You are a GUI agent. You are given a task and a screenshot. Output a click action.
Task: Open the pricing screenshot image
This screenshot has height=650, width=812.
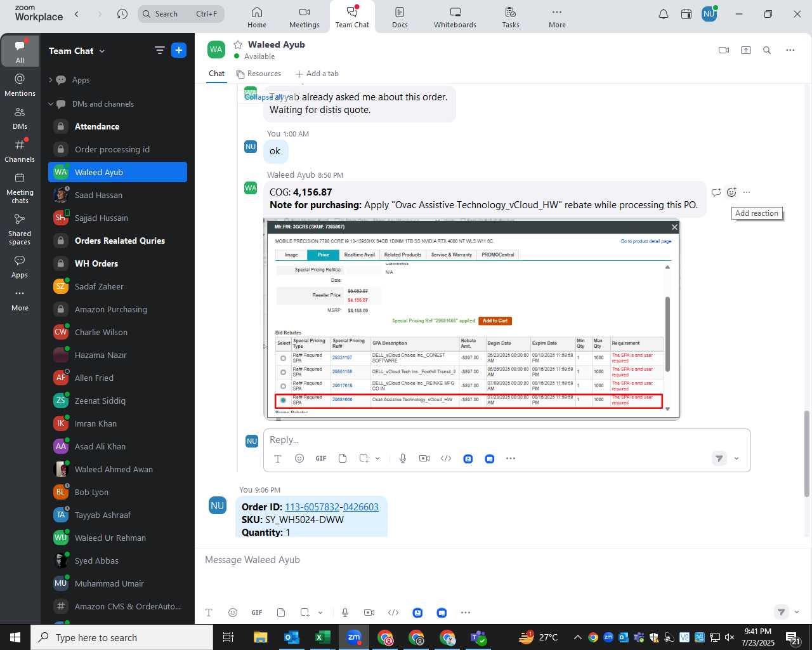click(472, 319)
